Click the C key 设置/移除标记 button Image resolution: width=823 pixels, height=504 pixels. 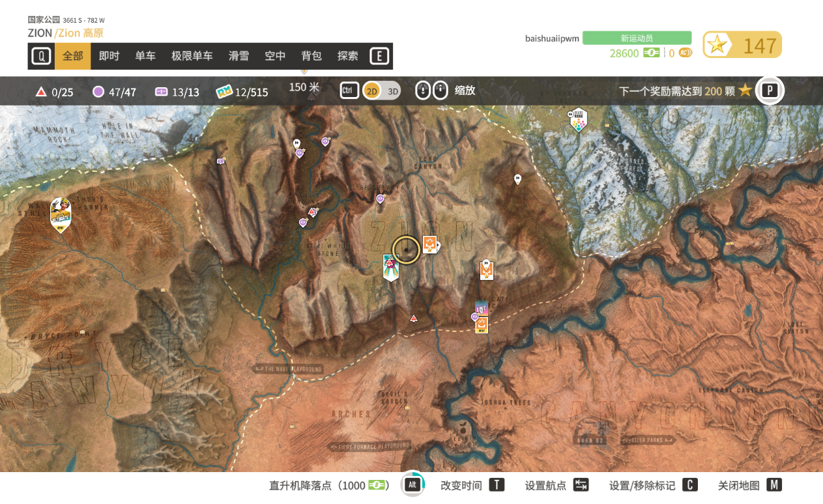690,485
